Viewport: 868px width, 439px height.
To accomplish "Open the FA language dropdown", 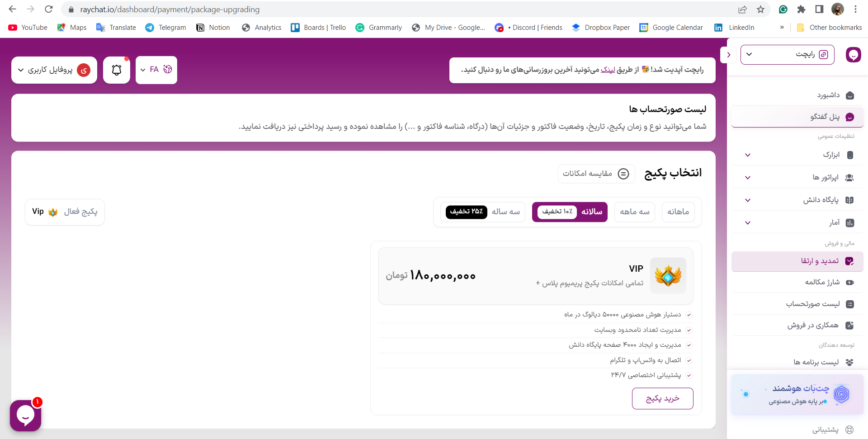I will tap(156, 70).
